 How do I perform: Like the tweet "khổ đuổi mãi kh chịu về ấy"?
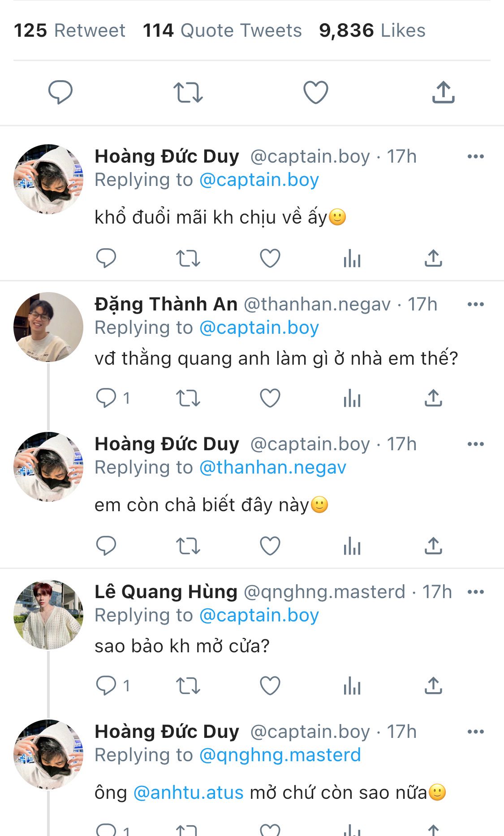pyautogui.click(x=270, y=259)
